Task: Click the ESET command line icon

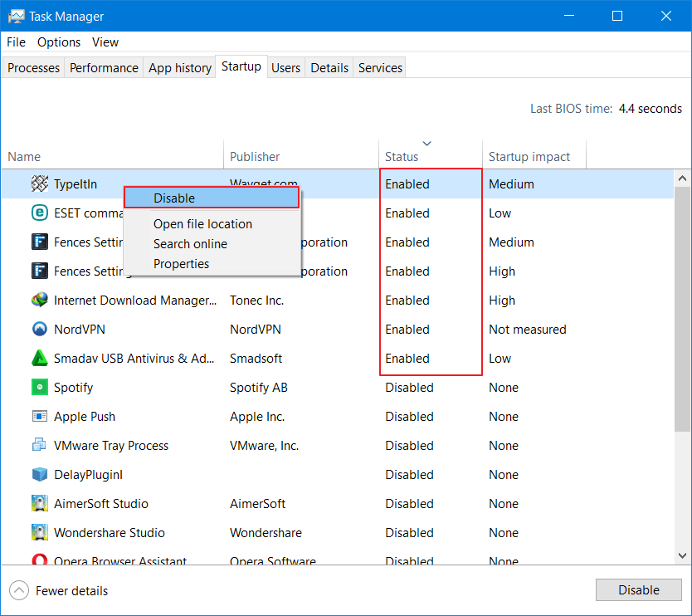Action: pyautogui.click(x=40, y=213)
